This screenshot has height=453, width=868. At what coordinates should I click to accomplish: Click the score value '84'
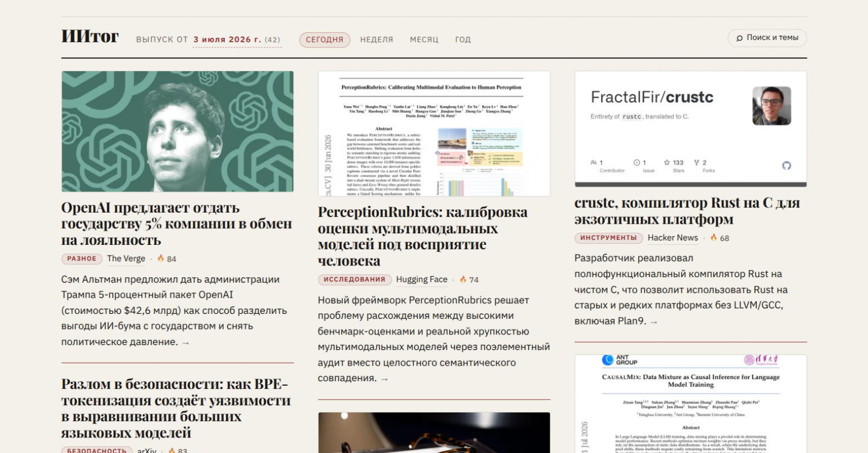[x=171, y=259]
